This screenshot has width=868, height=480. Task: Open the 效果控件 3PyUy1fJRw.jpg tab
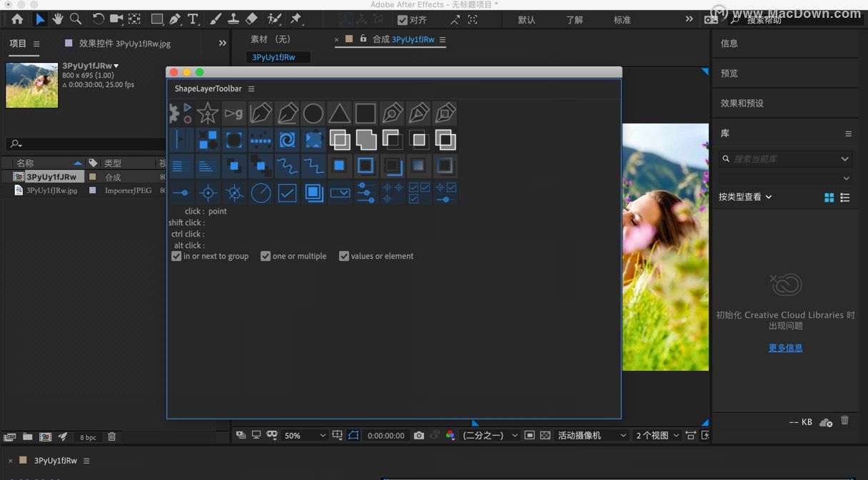click(x=125, y=44)
